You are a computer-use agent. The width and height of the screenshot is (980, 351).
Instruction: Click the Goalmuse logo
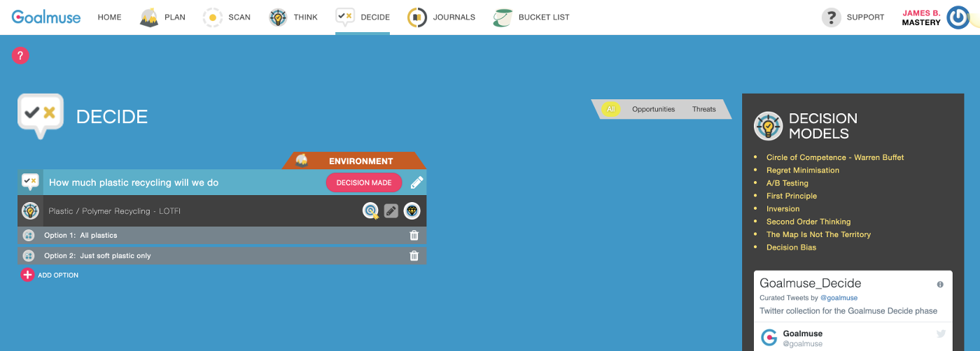46,17
